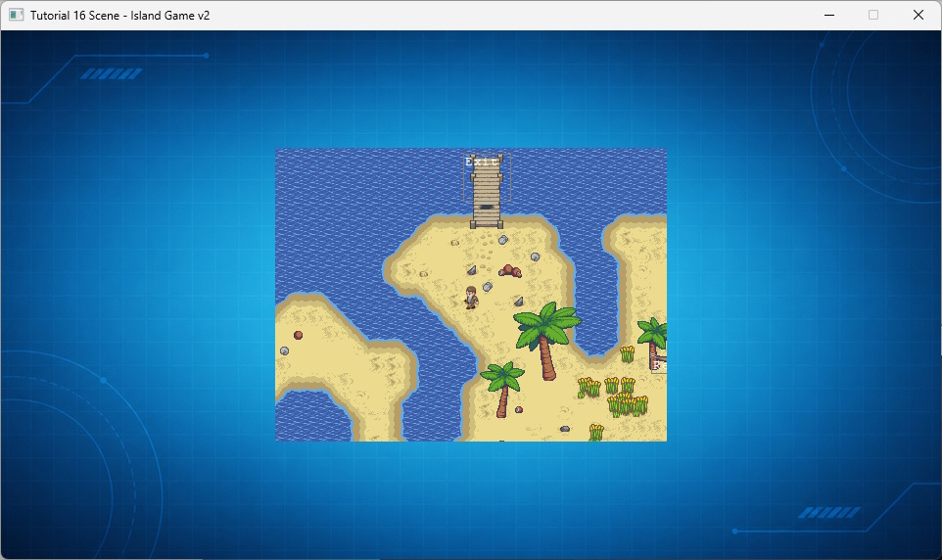Click the red ball on the left island
The width and height of the screenshot is (942, 560).
(298, 335)
